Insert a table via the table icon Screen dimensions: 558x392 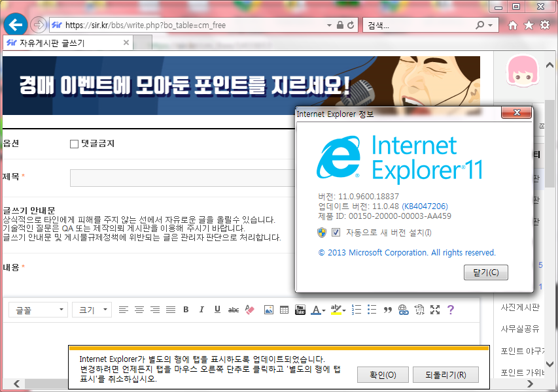[284, 310]
